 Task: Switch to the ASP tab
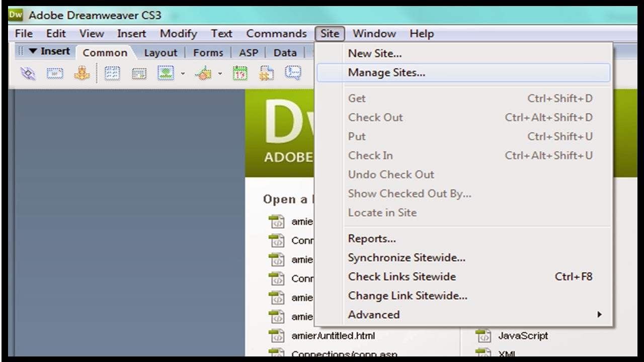(x=249, y=53)
